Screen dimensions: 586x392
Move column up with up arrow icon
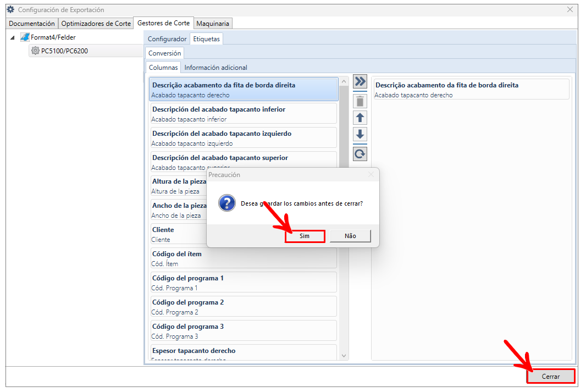360,118
